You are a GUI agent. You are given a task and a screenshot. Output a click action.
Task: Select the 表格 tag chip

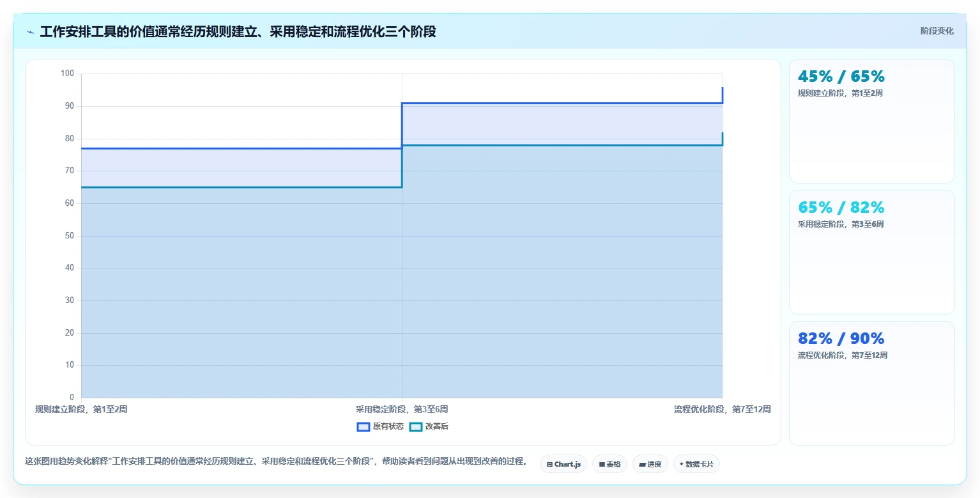tap(609, 464)
